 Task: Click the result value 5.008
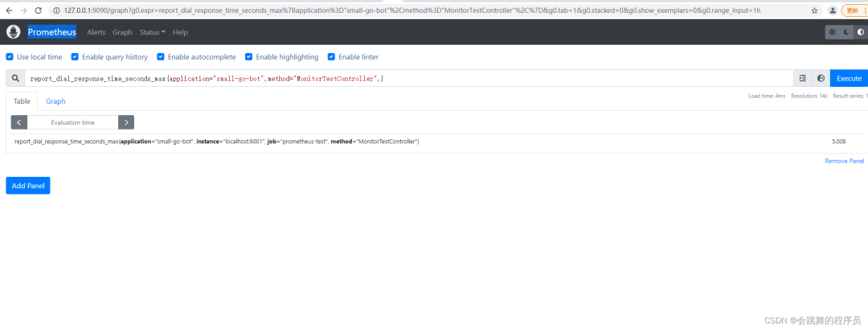click(838, 142)
